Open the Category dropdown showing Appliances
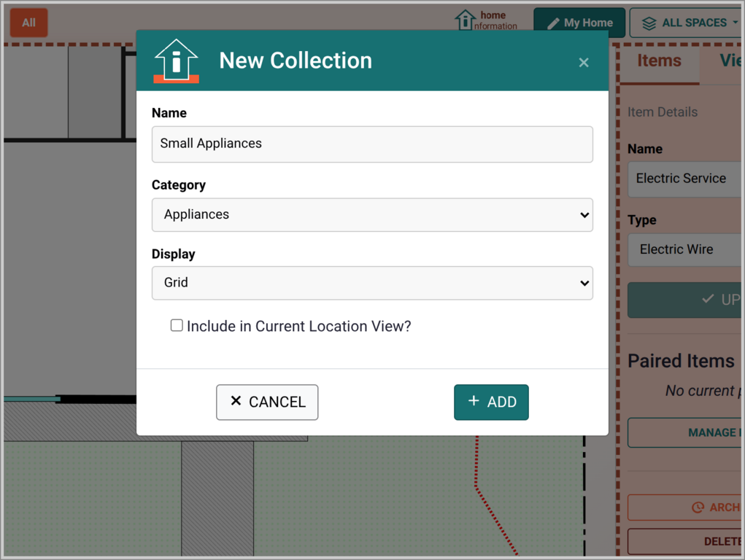This screenshot has height=560, width=745. pos(372,214)
